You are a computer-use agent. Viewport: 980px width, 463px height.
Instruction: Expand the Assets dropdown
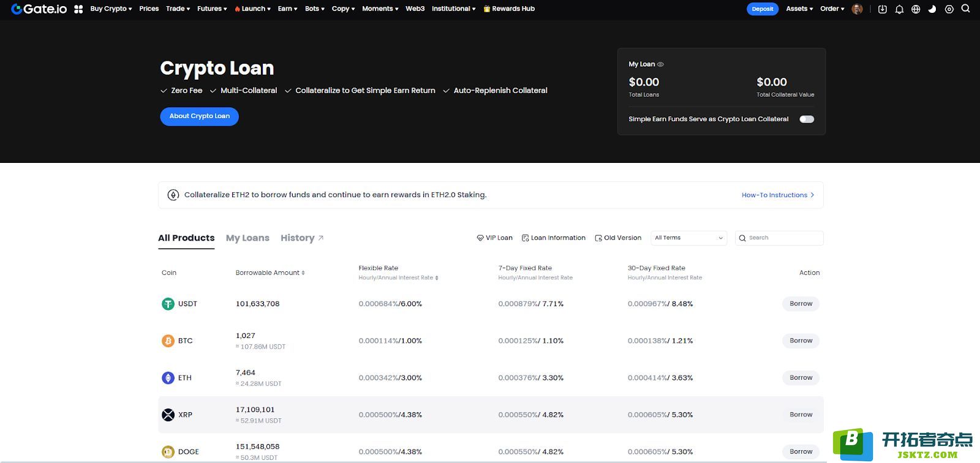point(799,9)
